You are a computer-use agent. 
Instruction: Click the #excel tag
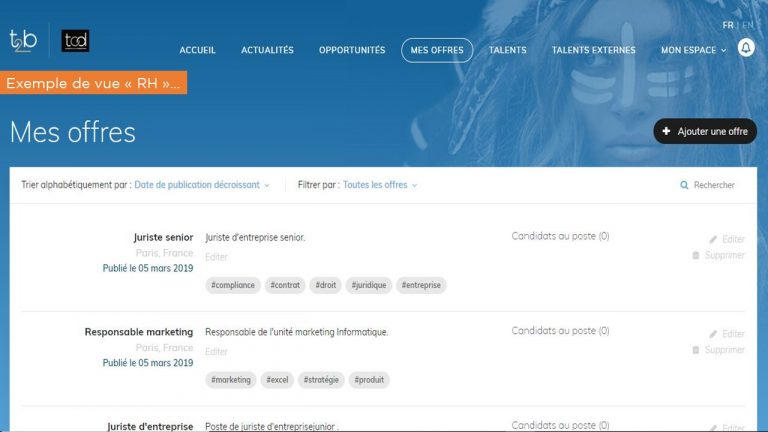click(277, 380)
